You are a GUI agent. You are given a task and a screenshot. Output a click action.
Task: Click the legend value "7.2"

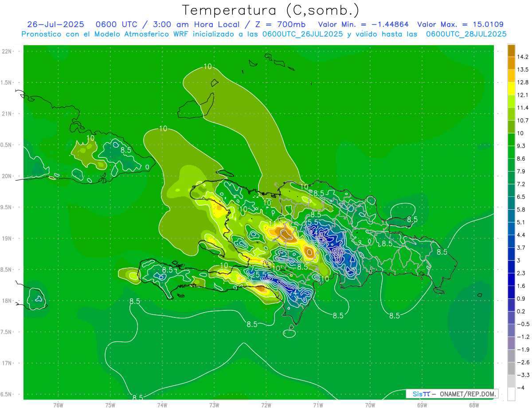(521, 184)
